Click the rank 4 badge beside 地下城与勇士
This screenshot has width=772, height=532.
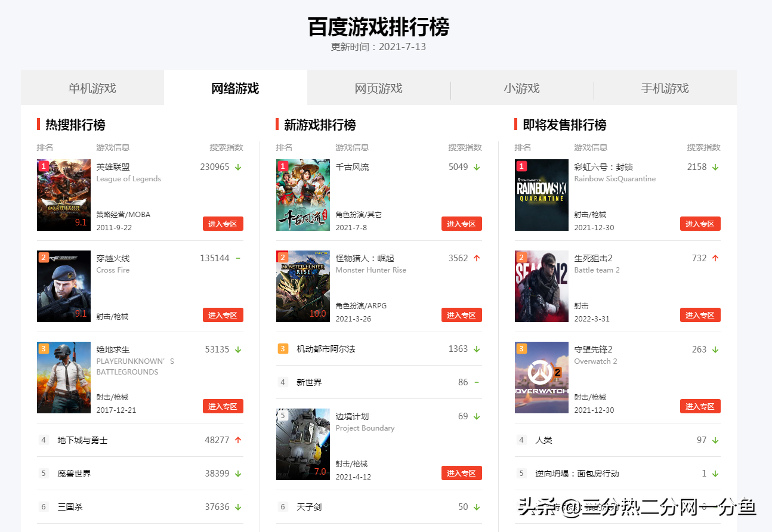tap(44, 440)
